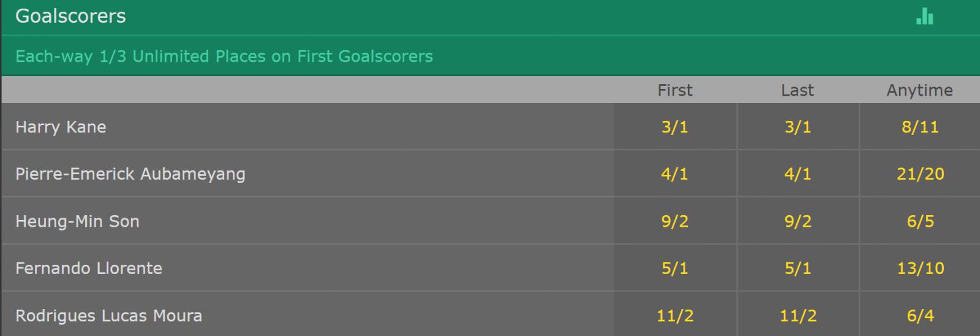This screenshot has height=336, width=980.
Task: Select Heung-Min Son first goalscorer 9/2
Action: (675, 221)
